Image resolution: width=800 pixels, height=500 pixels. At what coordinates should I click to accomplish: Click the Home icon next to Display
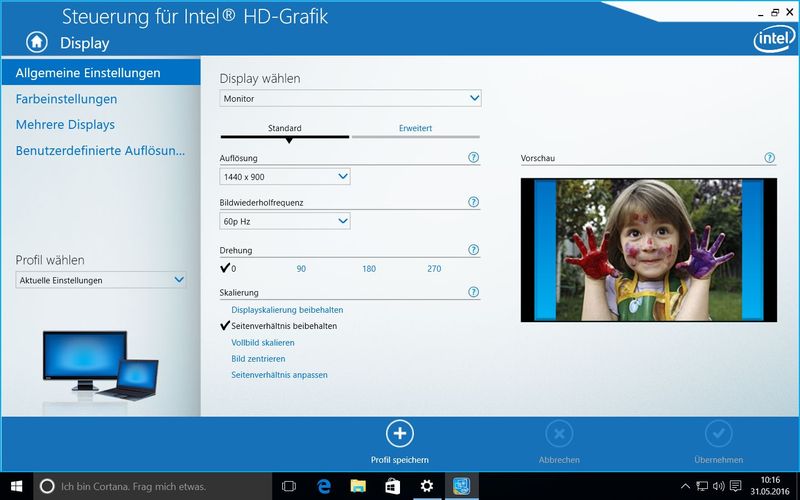click(x=37, y=42)
